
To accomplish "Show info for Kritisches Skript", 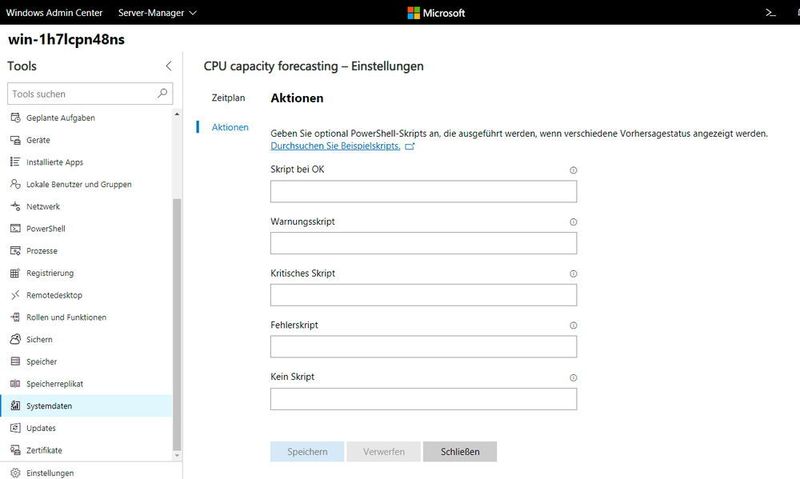I will (x=573, y=274).
